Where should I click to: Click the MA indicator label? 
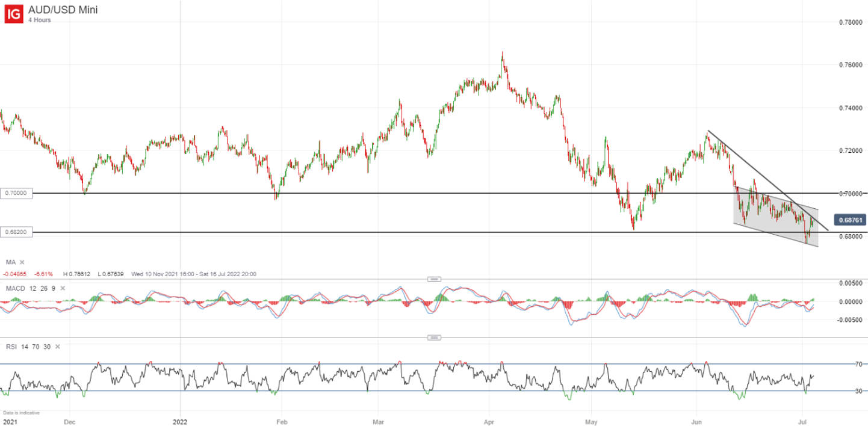[11, 262]
